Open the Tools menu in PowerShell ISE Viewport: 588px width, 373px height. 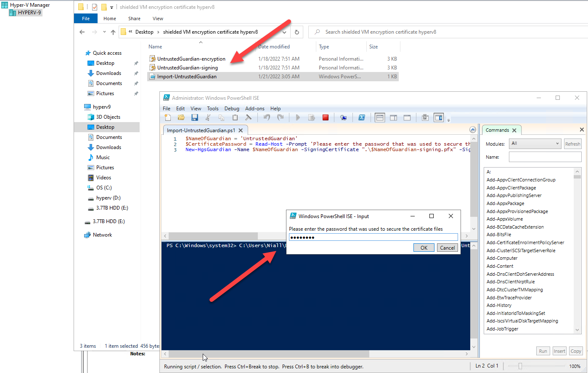213,109
